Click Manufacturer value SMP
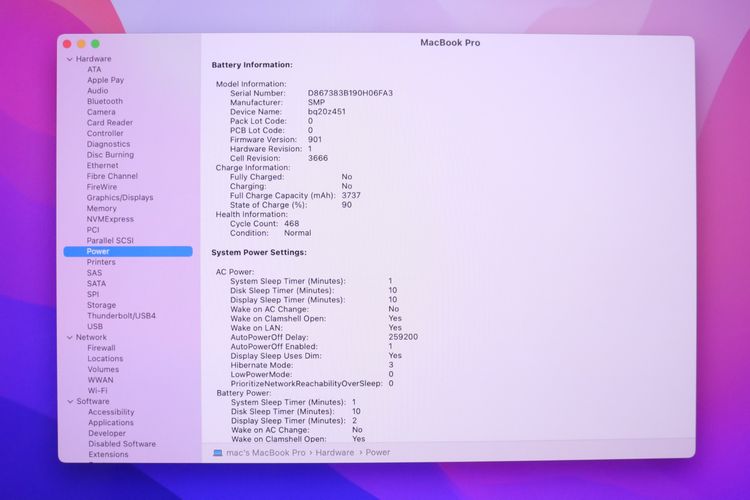750x500 pixels. [x=316, y=102]
